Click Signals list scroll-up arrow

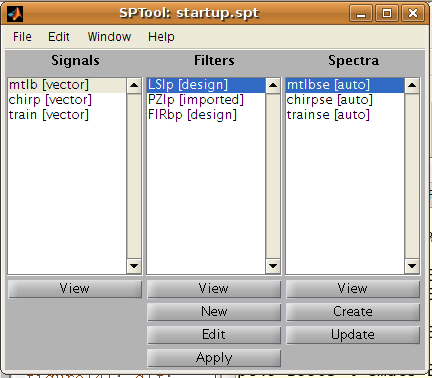coord(134,85)
